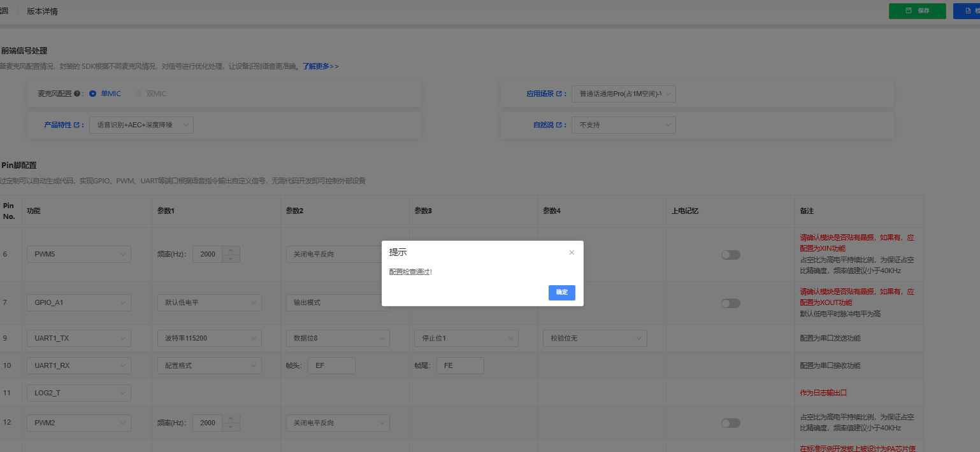Increase PWM5 frequency with the up arrow
The width and height of the screenshot is (980, 452).
click(x=231, y=250)
